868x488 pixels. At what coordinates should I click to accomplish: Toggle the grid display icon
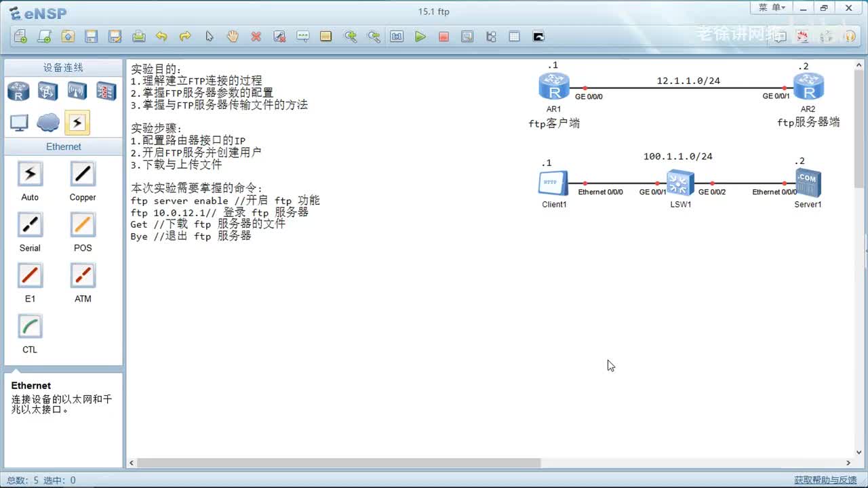click(515, 37)
